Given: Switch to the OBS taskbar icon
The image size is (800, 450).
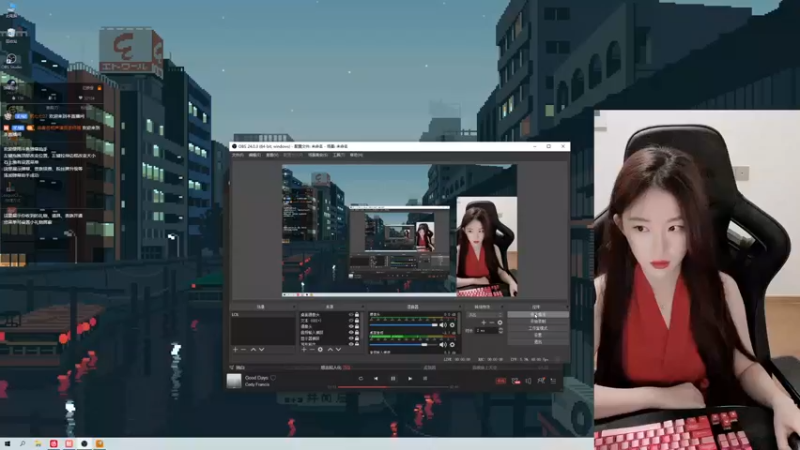Looking at the screenshot, I should tap(84, 444).
